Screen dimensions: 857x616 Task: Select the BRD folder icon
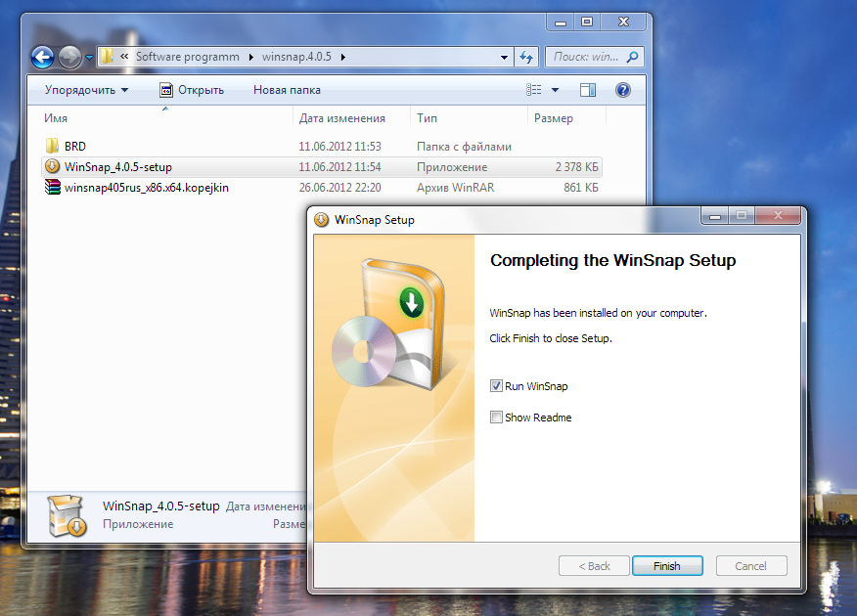52,146
